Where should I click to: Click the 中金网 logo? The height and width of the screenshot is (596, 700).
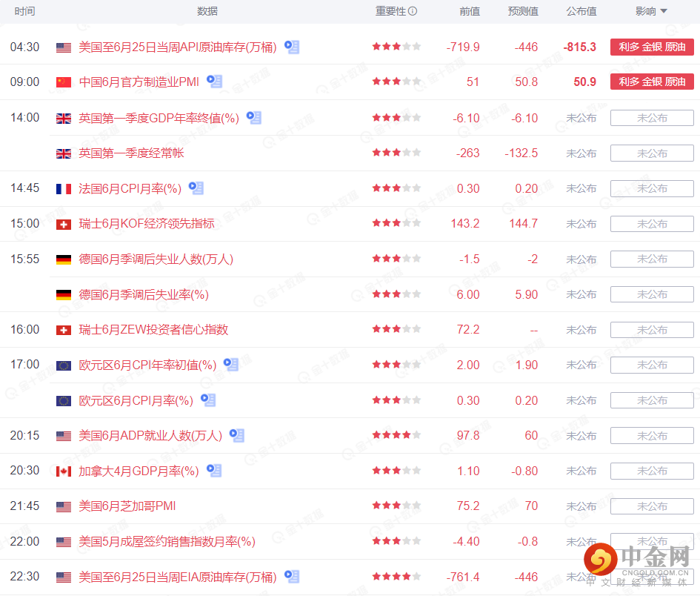point(639,564)
